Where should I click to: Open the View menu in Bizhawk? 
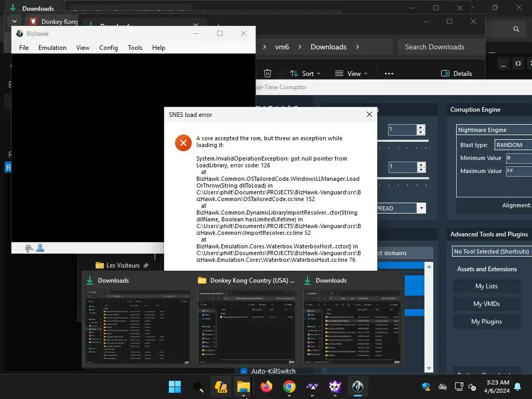point(83,47)
